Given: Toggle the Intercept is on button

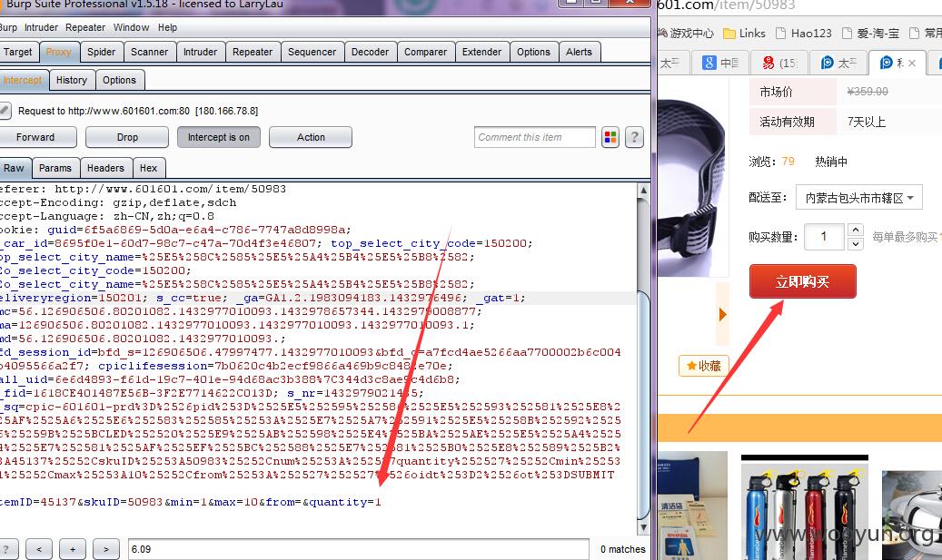Looking at the screenshot, I should (x=219, y=137).
